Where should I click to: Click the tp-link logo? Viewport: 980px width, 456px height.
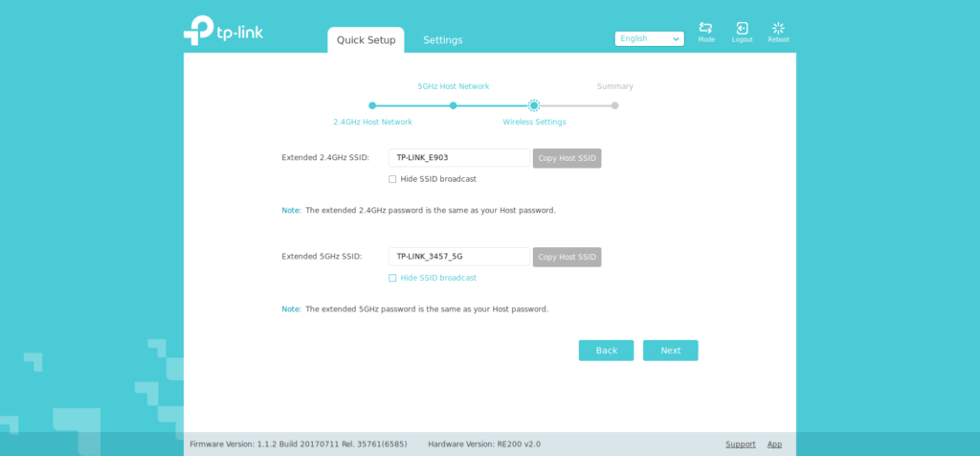tap(223, 32)
